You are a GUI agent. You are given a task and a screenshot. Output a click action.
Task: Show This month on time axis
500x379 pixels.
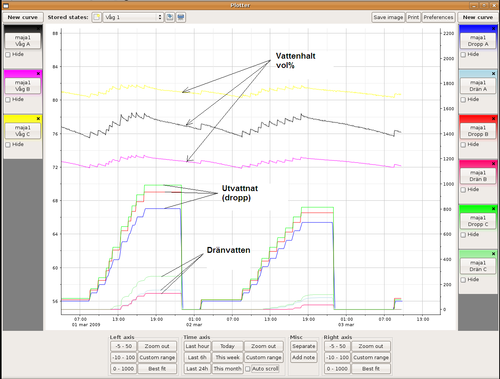point(227,369)
